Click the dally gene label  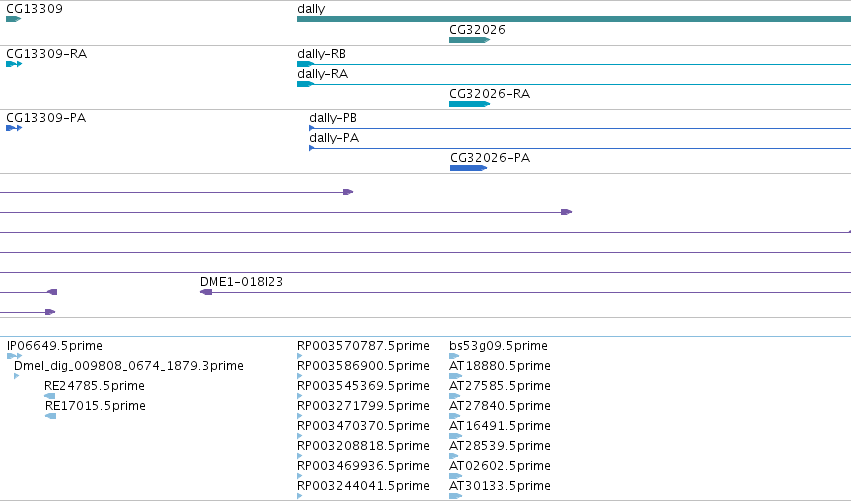tap(311, 9)
